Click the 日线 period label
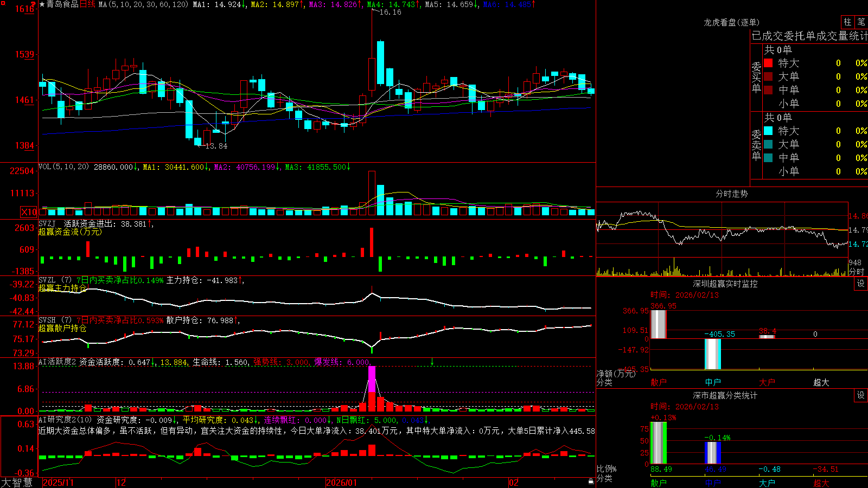 (87, 4)
